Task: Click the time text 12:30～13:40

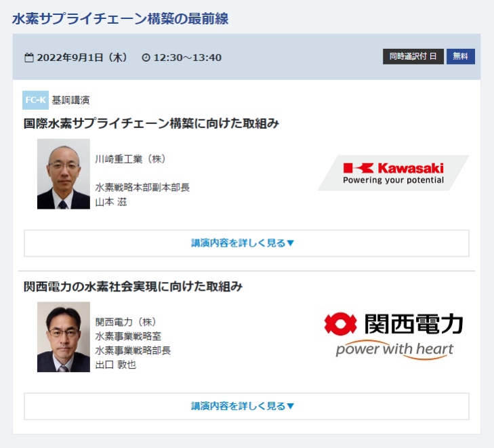Action: [x=188, y=58]
